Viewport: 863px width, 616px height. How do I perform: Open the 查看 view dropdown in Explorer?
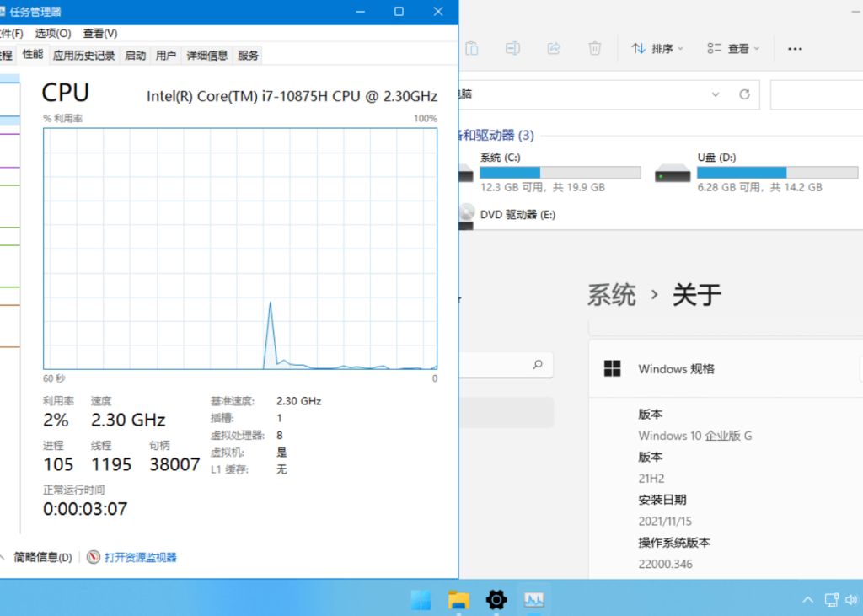(x=733, y=48)
